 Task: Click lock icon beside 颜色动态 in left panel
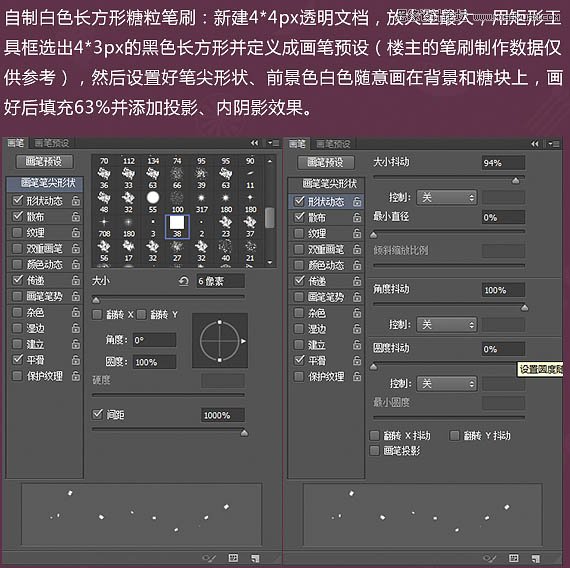tap(76, 264)
